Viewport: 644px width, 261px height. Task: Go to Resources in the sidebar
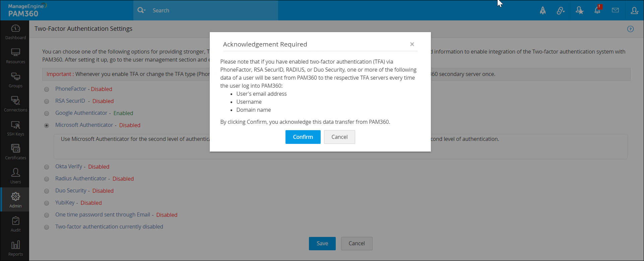click(x=15, y=56)
